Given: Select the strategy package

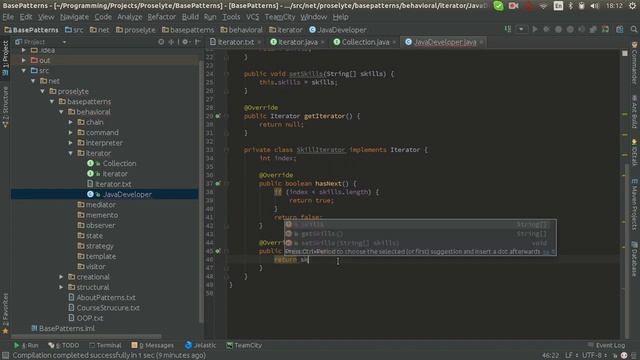Looking at the screenshot, I should (96, 246).
